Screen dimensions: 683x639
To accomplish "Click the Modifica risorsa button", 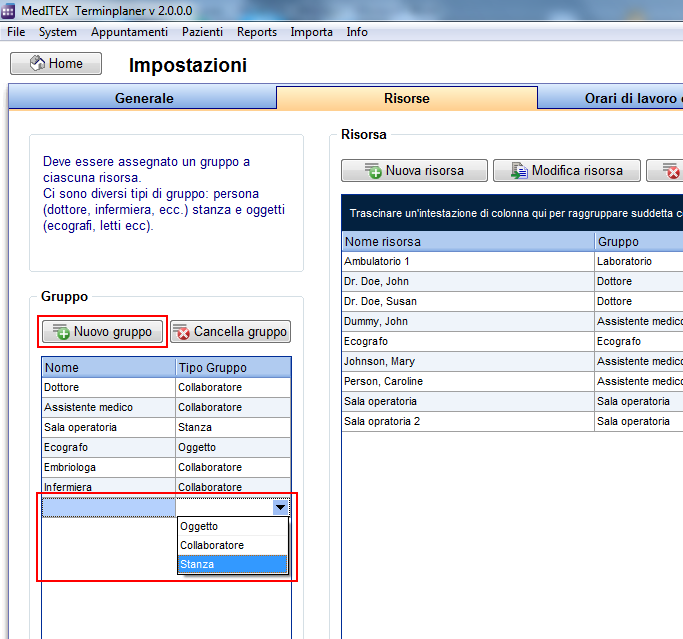I will [567, 170].
